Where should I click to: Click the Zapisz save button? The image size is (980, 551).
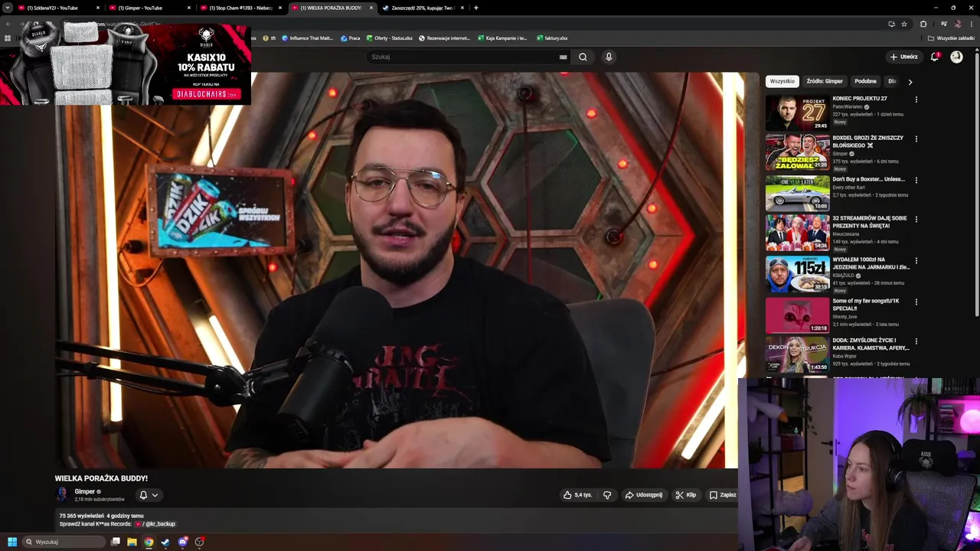coord(722,495)
